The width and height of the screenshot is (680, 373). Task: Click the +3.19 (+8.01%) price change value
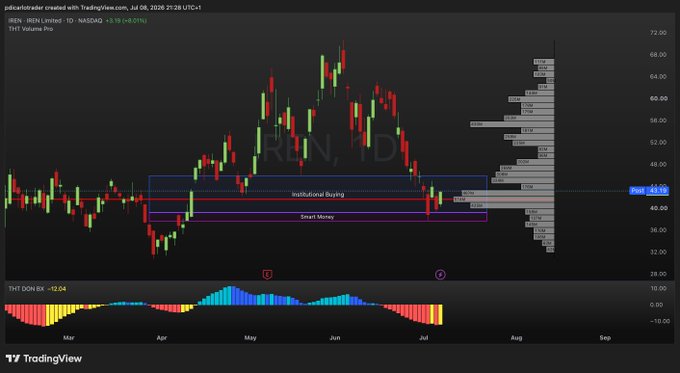(126, 20)
